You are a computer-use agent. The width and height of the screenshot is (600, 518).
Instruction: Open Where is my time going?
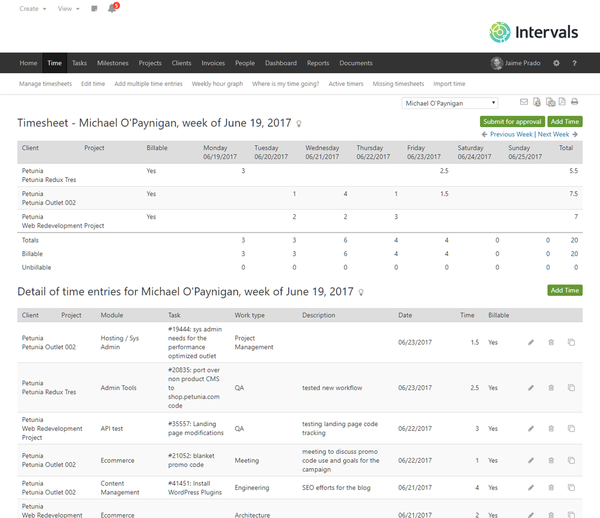[x=285, y=84]
